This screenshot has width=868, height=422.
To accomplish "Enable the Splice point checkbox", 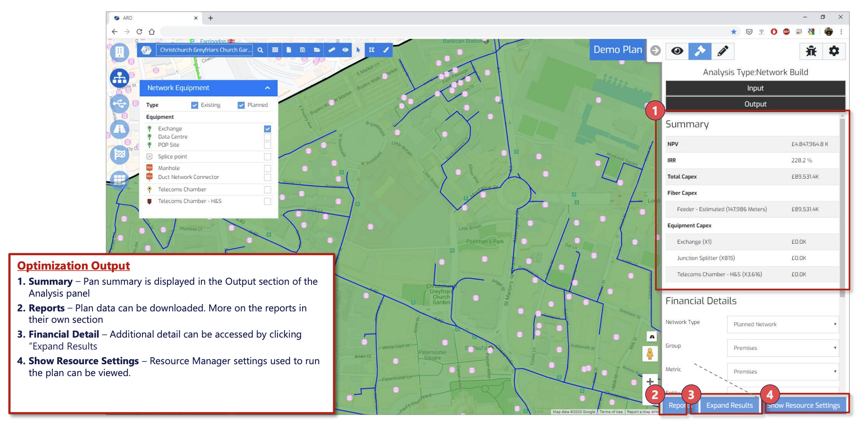I will click(267, 157).
